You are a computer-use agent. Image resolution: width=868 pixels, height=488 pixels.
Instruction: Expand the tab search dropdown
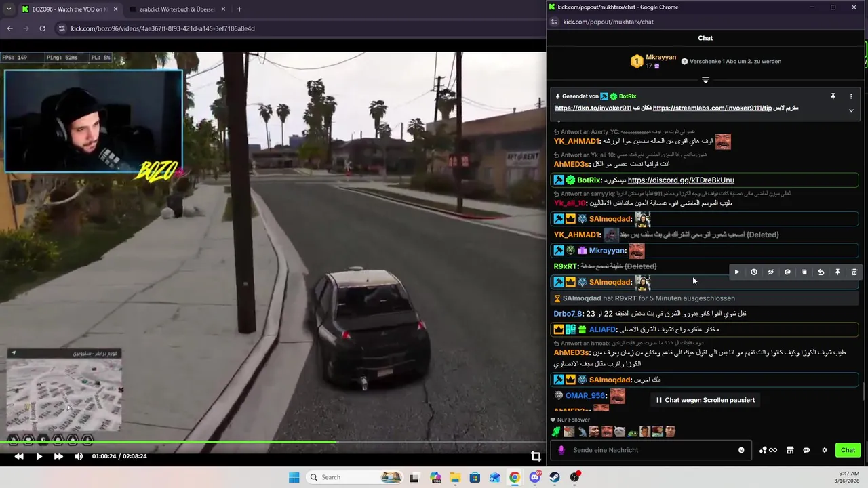coord(8,9)
